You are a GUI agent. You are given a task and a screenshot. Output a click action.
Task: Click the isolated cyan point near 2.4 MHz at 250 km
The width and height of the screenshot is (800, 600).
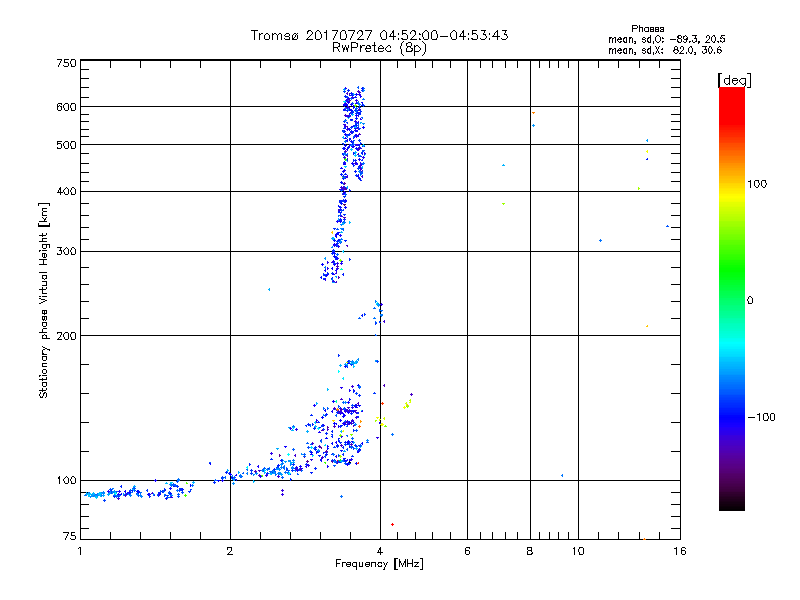pyautogui.click(x=269, y=289)
